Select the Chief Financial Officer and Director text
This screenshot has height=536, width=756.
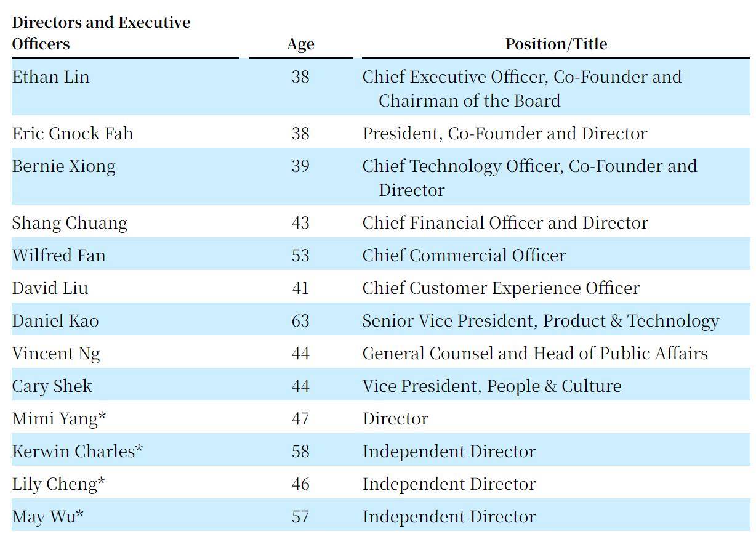pos(505,223)
